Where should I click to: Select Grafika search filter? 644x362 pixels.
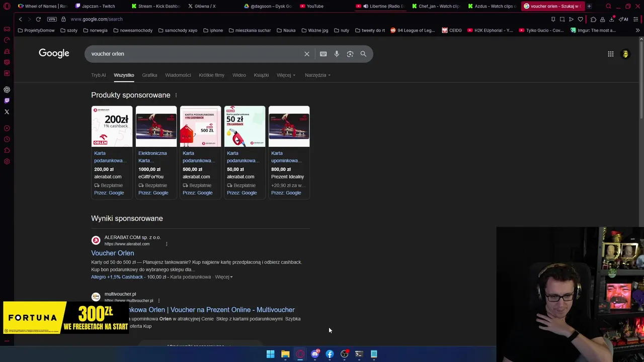[x=149, y=75]
